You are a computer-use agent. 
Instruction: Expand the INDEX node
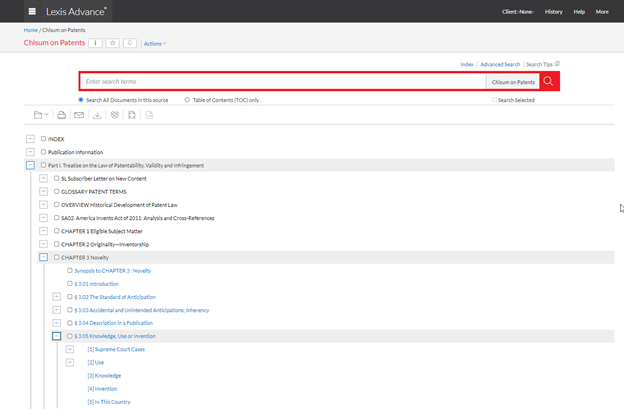30,139
